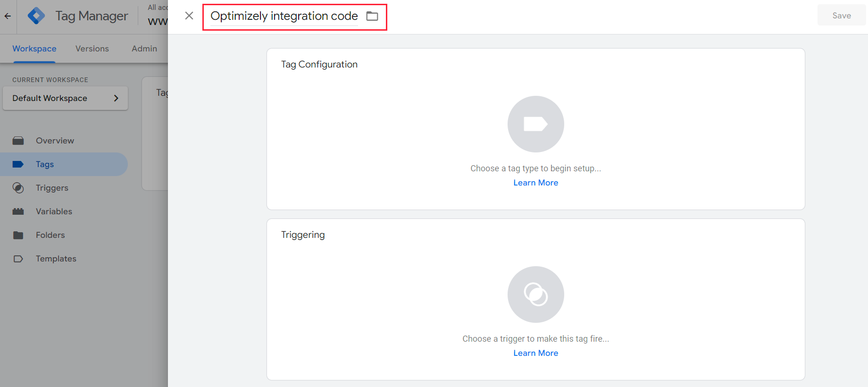Select the Workspace tab
This screenshot has width=868, height=387.
(x=34, y=49)
